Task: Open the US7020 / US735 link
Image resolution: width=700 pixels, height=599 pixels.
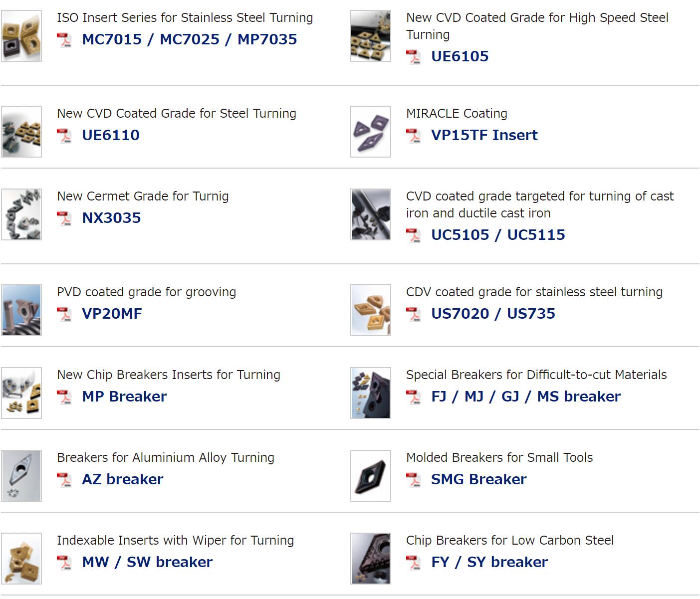Action: 493,314
